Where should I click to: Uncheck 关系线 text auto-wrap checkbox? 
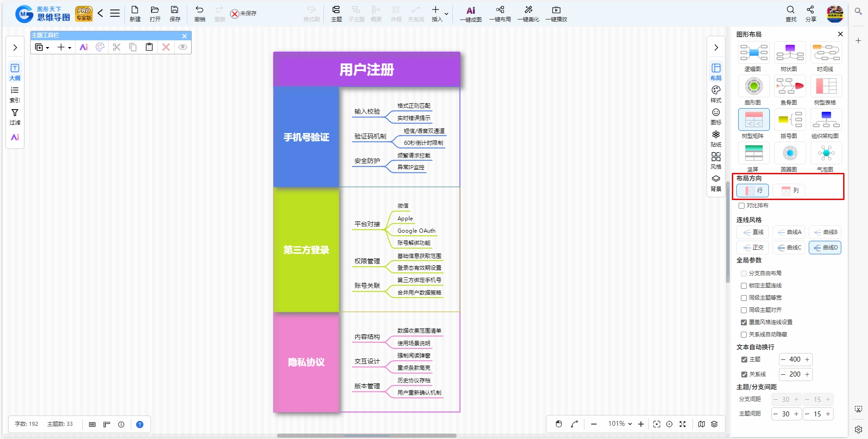coord(744,374)
